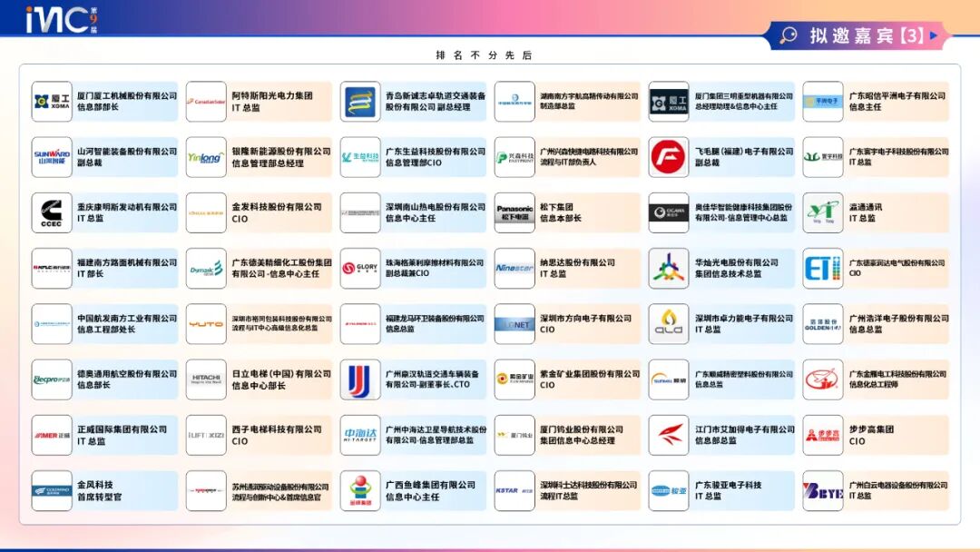Select the Hitachi logo
This screenshot has width=980, height=552.
pos(206,379)
